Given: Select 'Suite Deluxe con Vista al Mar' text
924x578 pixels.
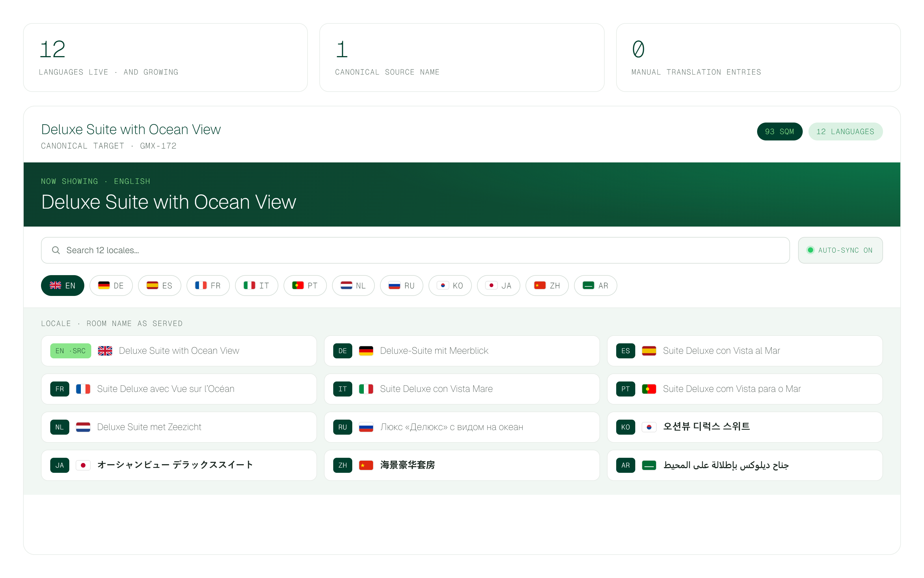Looking at the screenshot, I should 721,351.
